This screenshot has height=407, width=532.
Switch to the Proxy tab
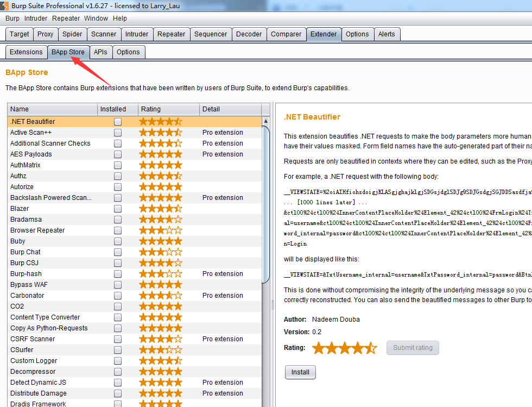[x=46, y=34]
